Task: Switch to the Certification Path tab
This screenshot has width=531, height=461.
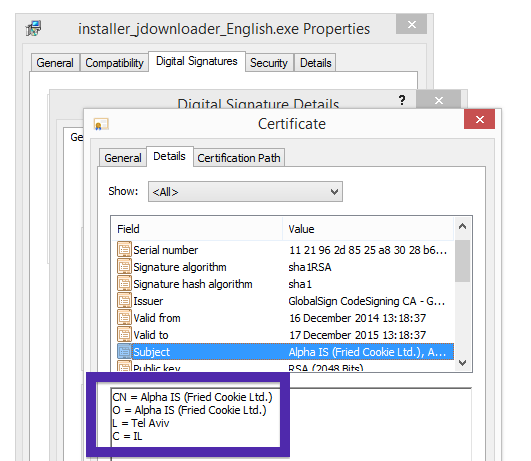Action: click(x=239, y=158)
